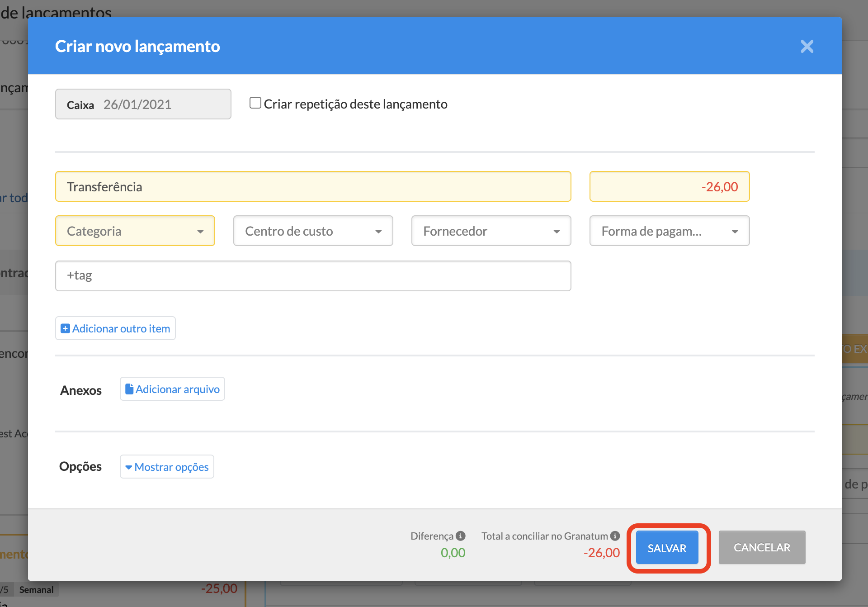Open the Centro de custo dropdown
Image resolution: width=868 pixels, height=607 pixels.
(313, 231)
